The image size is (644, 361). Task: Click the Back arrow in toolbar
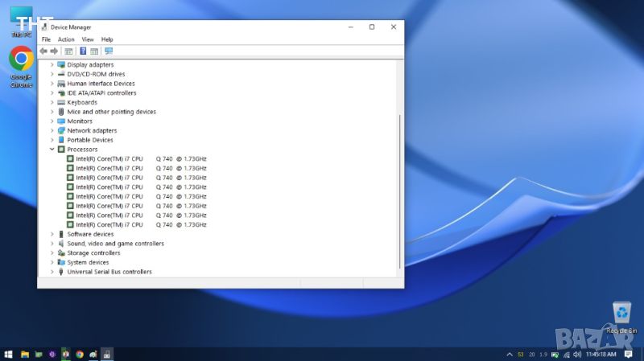[x=43, y=51]
